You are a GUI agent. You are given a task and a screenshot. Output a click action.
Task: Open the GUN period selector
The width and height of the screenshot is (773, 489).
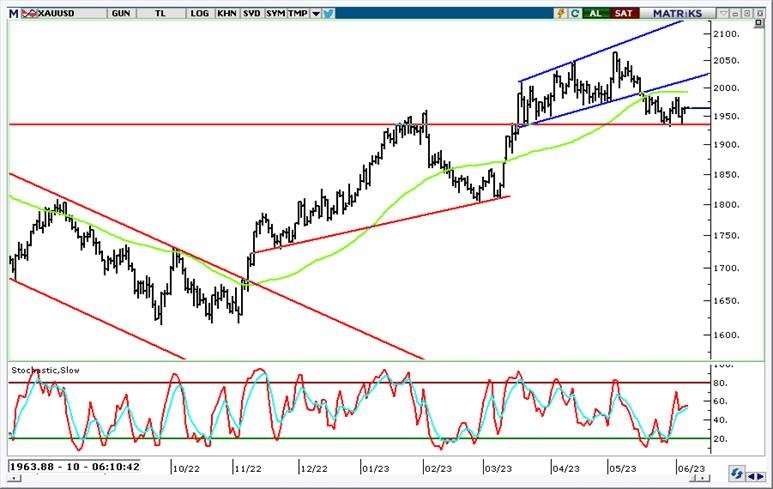point(122,14)
